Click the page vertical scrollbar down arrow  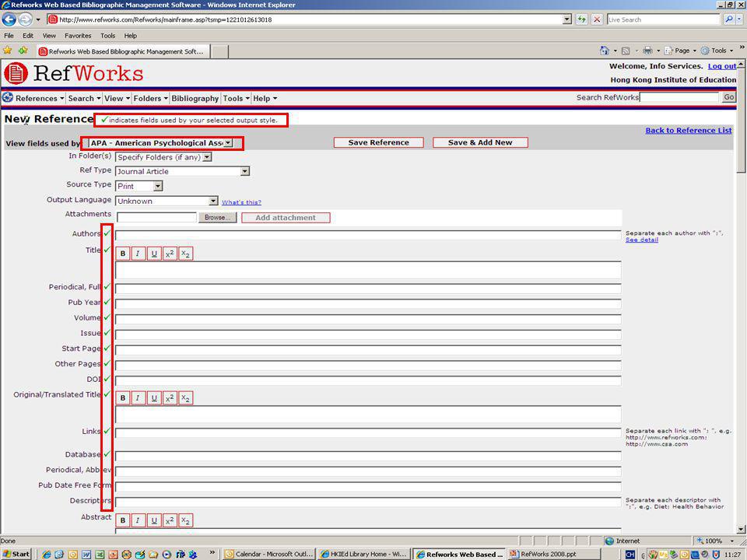[742, 529]
